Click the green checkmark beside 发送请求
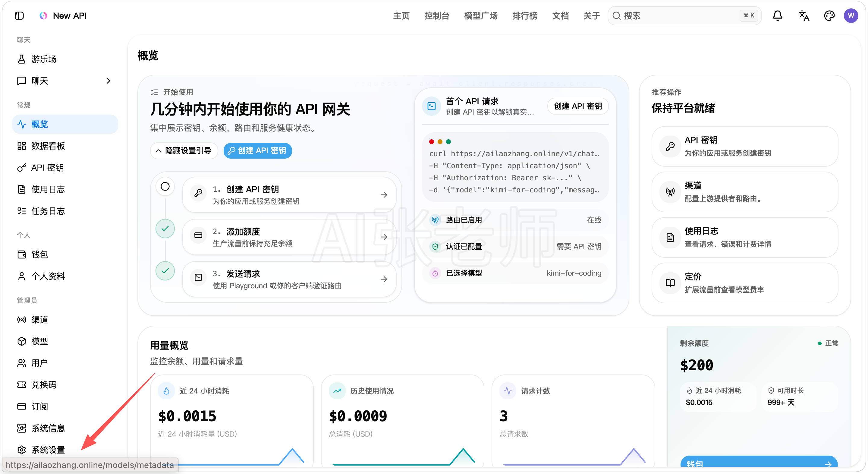 tap(165, 271)
